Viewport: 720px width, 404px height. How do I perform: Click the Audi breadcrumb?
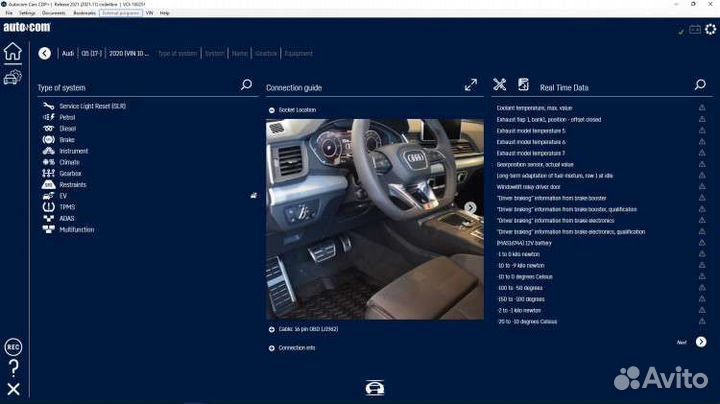68,53
